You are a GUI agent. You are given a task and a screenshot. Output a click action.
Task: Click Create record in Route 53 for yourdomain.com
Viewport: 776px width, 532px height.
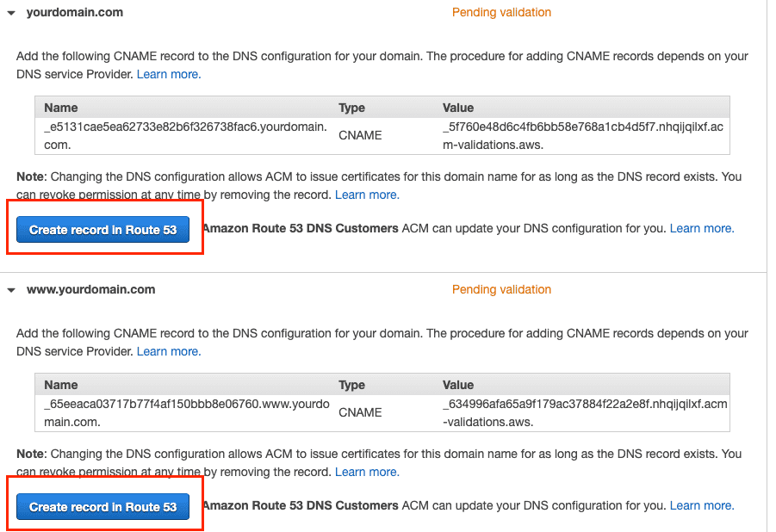(102, 229)
